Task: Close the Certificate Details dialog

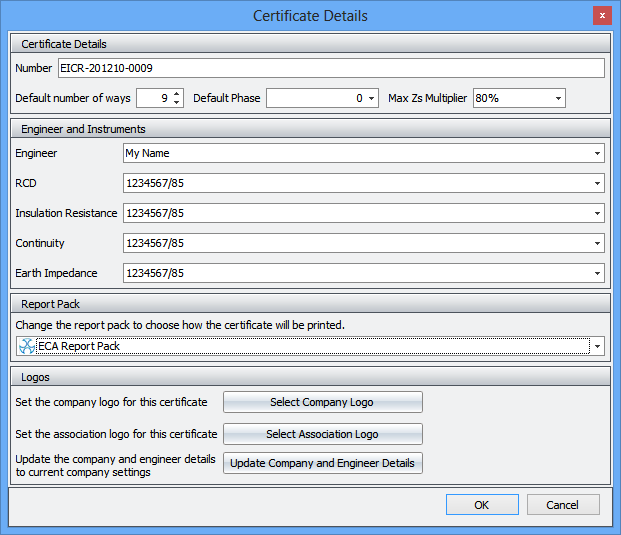Action: (602, 16)
